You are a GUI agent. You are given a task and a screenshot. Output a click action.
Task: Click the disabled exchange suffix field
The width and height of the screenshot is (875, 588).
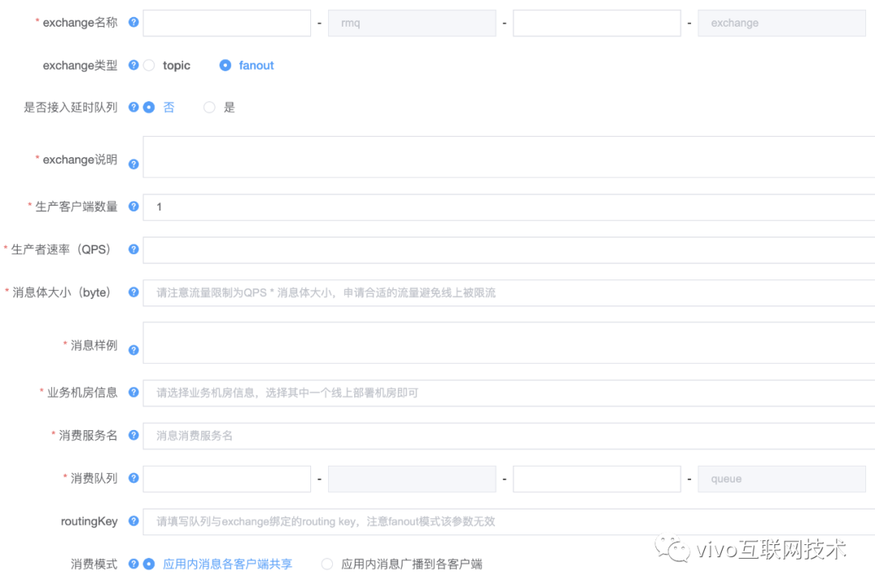[782, 23]
